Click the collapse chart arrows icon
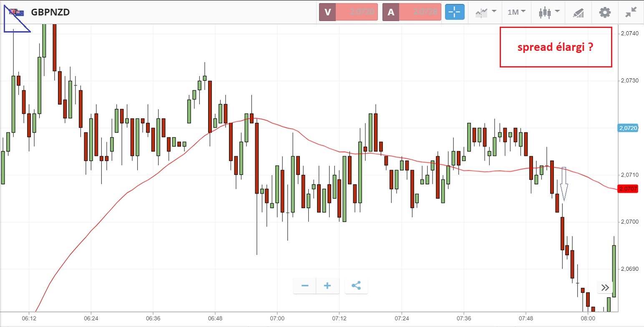The height and width of the screenshot is (327, 644). tap(631, 12)
